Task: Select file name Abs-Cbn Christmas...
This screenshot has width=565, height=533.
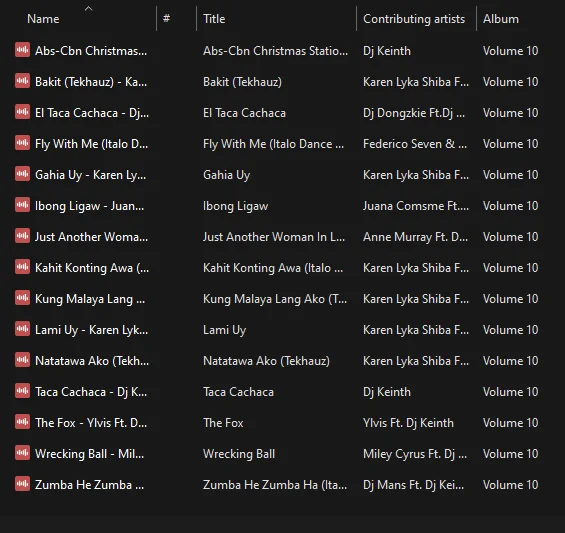Action: [x=91, y=51]
